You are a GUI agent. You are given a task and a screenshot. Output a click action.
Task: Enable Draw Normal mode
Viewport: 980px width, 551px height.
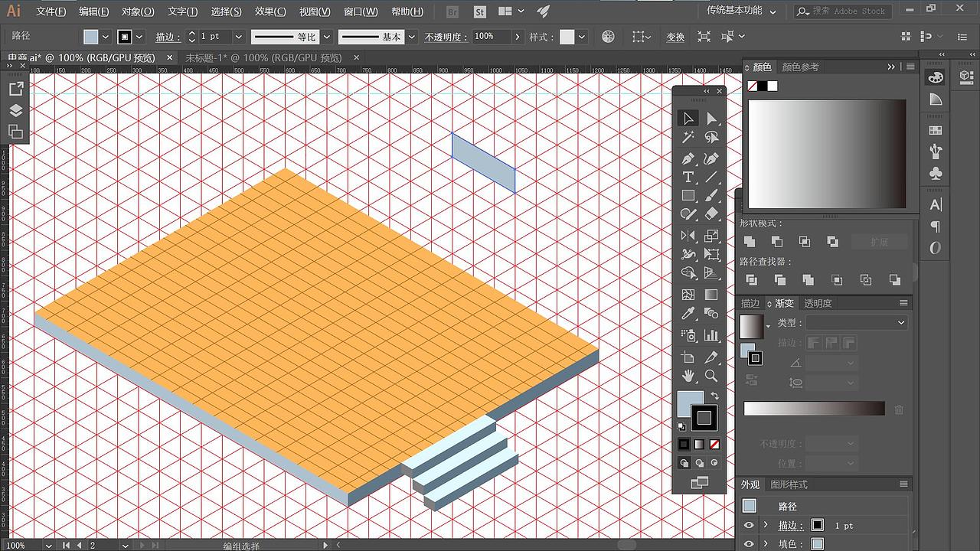[x=684, y=463]
